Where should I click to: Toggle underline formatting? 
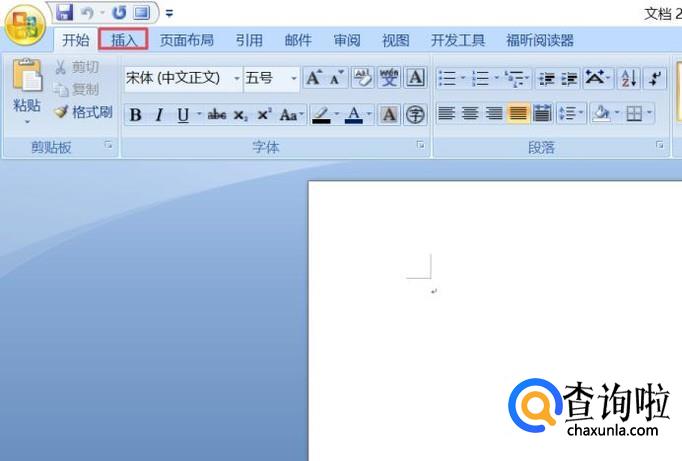[x=183, y=115]
